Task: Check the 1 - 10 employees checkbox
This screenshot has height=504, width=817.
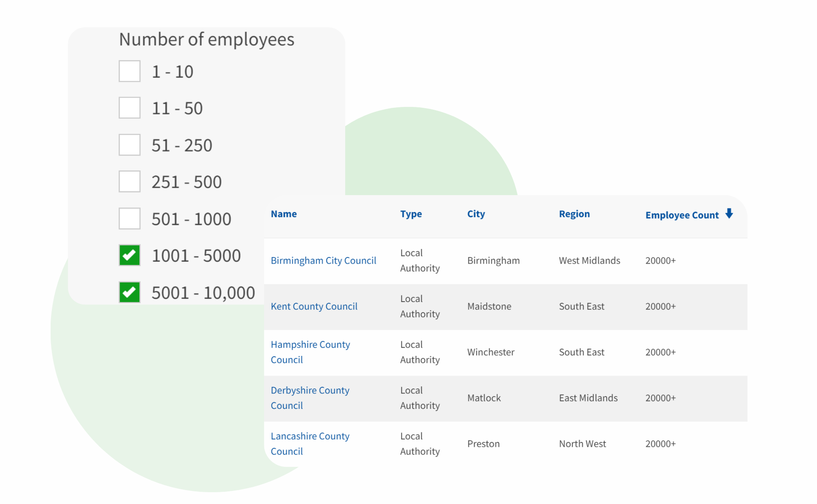Action: pos(129,71)
